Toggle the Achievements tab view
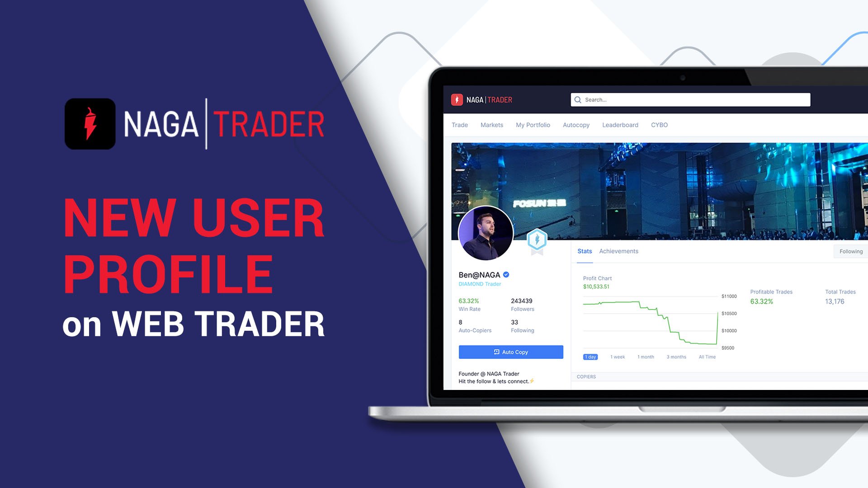 (620, 251)
